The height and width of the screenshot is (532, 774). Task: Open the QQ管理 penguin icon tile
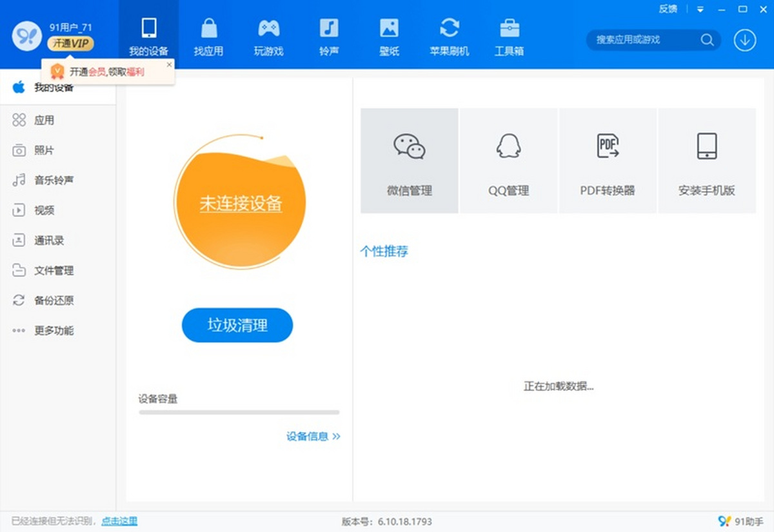pyautogui.click(x=508, y=161)
